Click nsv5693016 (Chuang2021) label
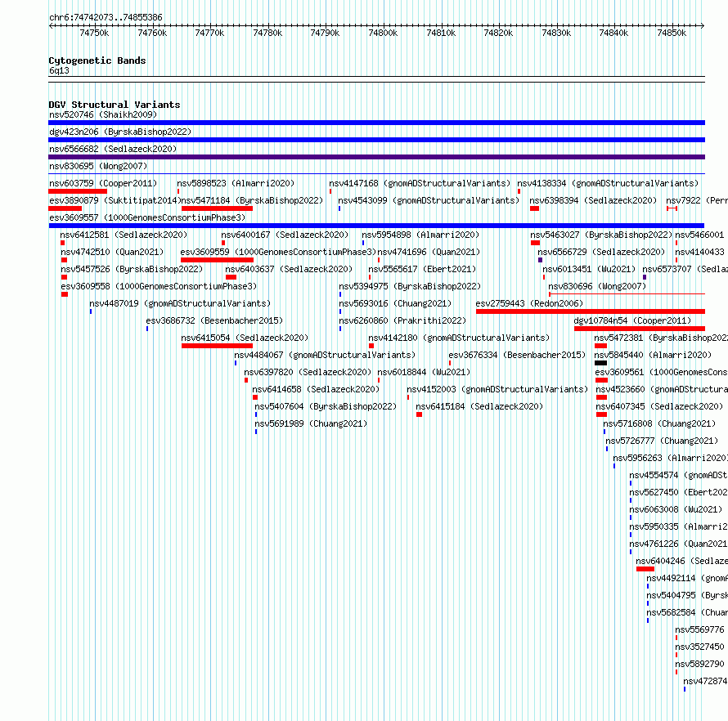Image resolution: width=728 pixels, height=721 pixels. 395,303
